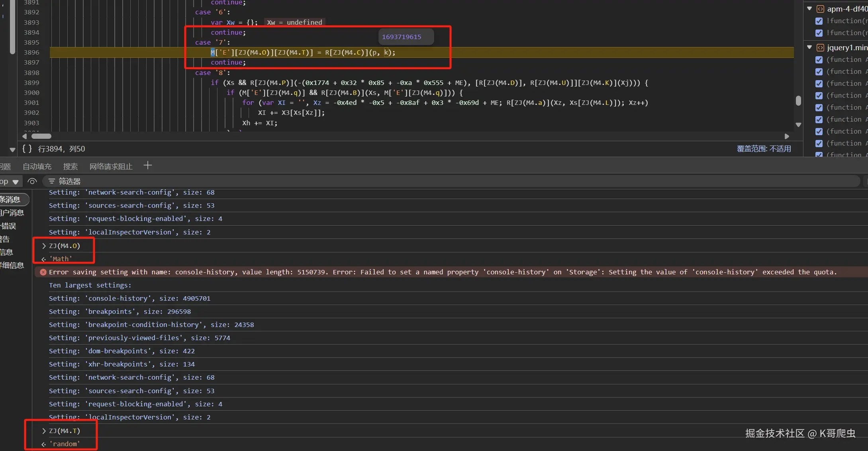Click the pretty-print curly braces icon

point(27,149)
